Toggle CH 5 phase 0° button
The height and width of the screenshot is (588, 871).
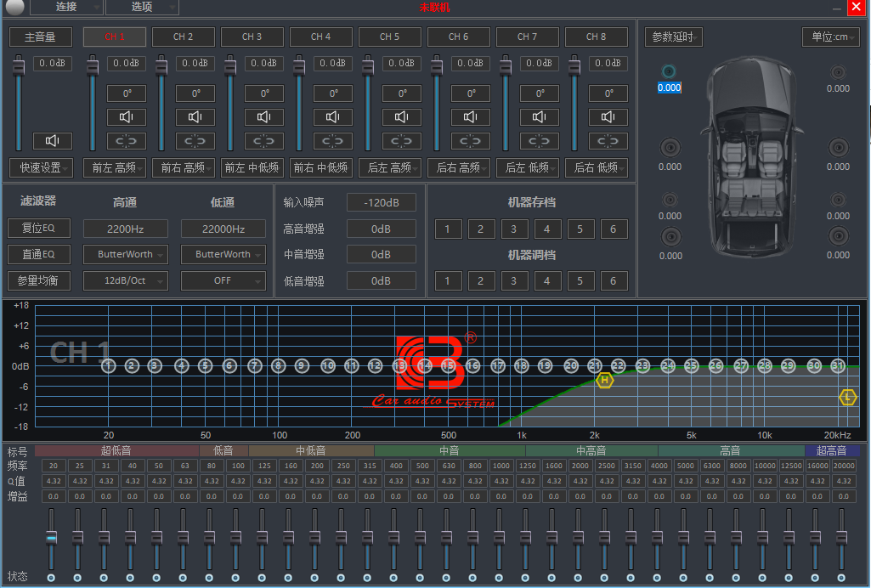tap(402, 93)
